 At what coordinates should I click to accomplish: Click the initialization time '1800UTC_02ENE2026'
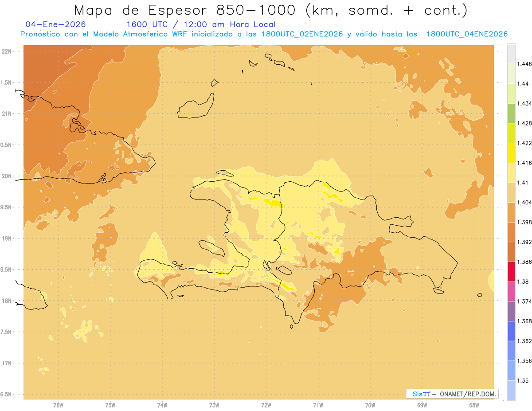click(x=302, y=34)
